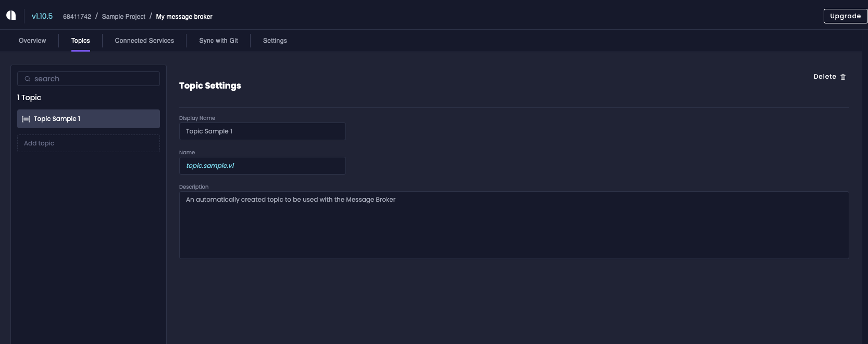
Task: Click the Topic Sample 1 topic icon
Action: point(26,119)
